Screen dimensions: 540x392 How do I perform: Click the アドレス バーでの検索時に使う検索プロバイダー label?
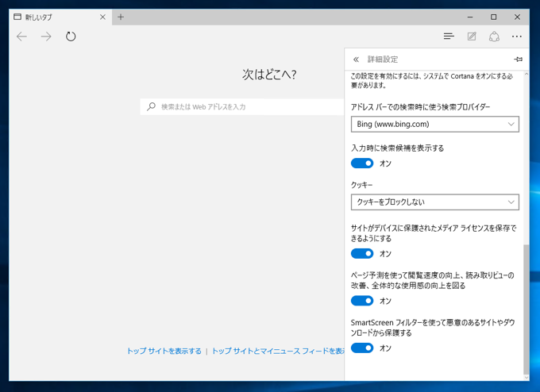421,107
